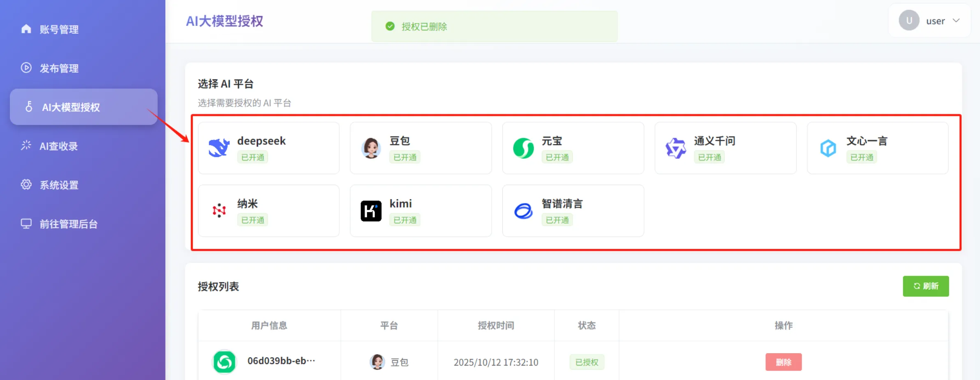Viewport: 980px width, 380px height.
Task: Select the 智谱清言 platform card title
Action: click(x=562, y=204)
